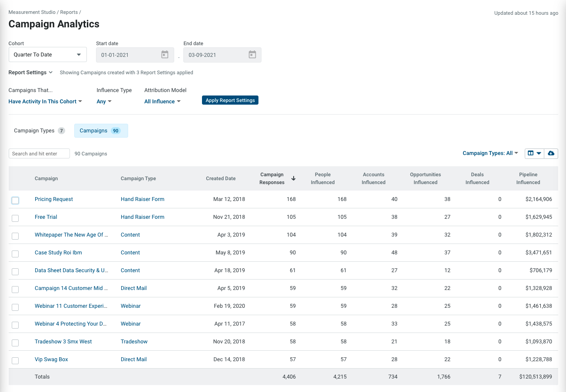
Task: Click Hand Raiser Form type for Pricing Request
Action: [142, 199]
